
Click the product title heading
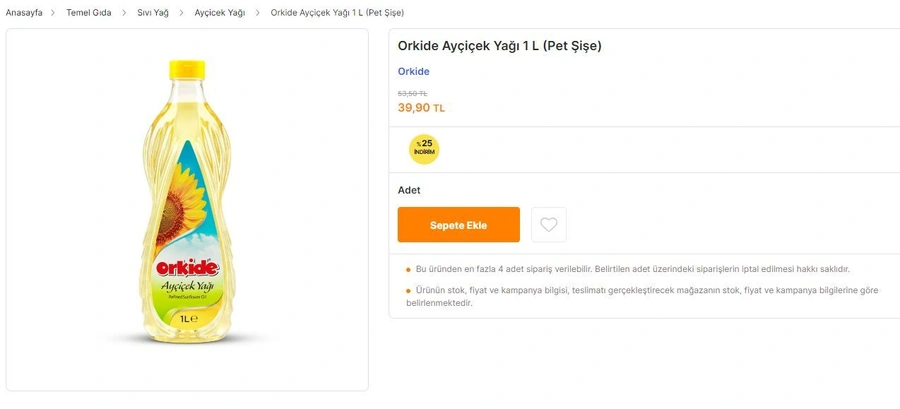click(499, 46)
